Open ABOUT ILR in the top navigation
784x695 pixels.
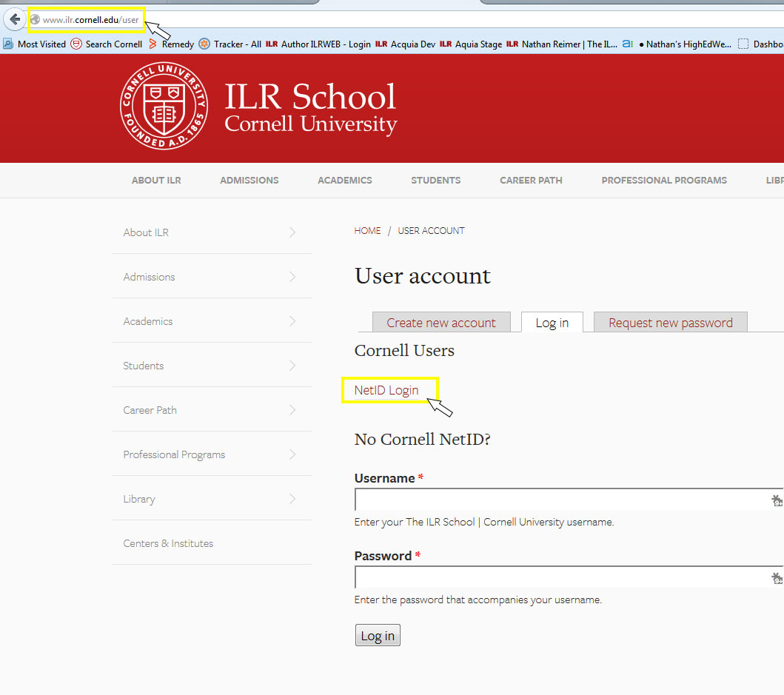[156, 180]
